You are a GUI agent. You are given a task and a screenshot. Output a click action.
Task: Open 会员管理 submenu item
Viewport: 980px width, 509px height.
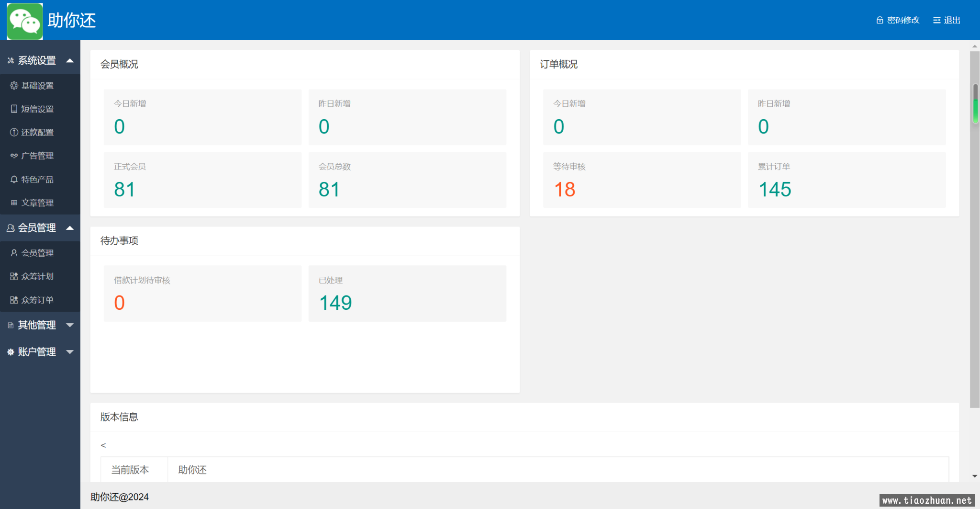[40, 253]
